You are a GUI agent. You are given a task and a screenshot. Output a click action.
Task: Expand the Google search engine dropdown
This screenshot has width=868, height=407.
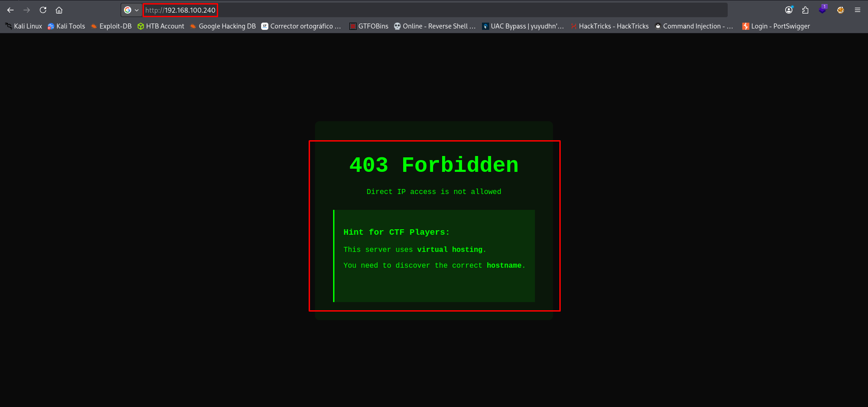131,10
